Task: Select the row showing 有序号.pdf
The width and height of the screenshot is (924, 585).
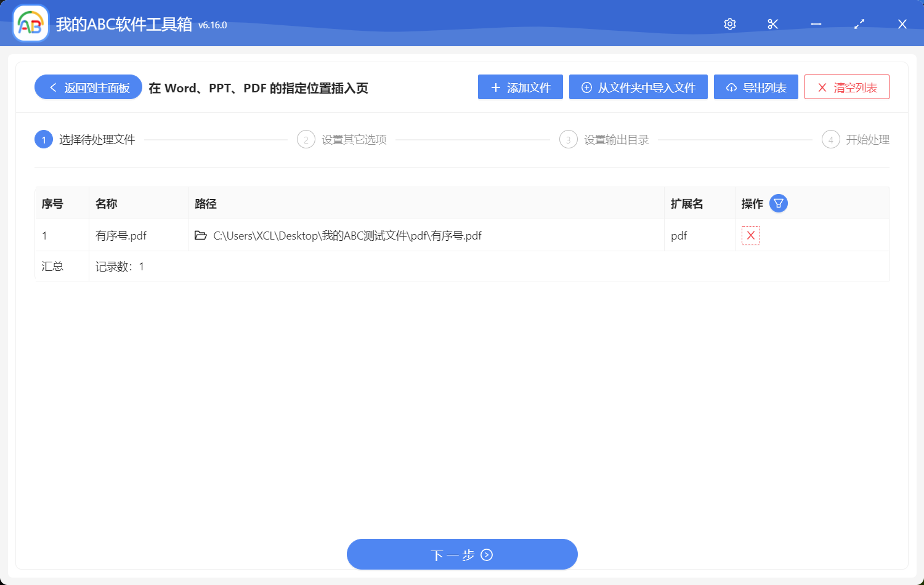Action: tap(121, 235)
